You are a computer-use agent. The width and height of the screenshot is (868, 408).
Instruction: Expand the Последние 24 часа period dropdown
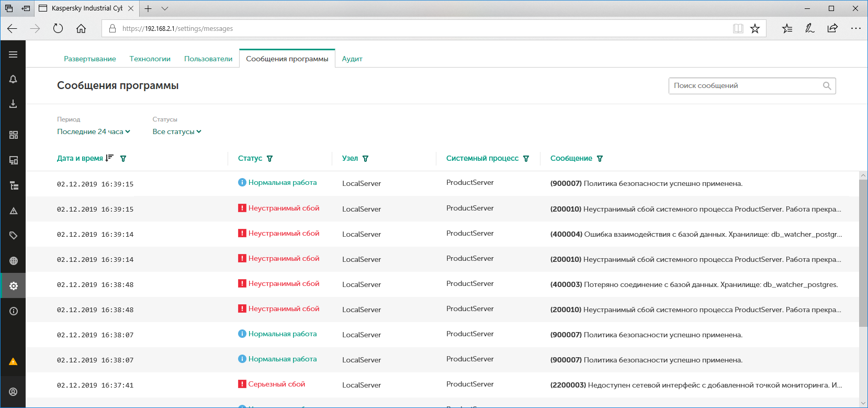pyautogui.click(x=93, y=132)
